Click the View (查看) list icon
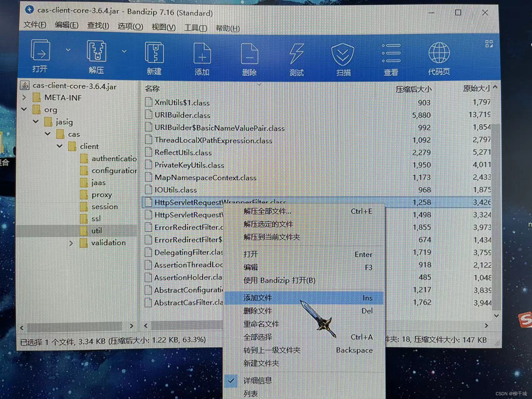The height and width of the screenshot is (399, 532). [x=391, y=53]
